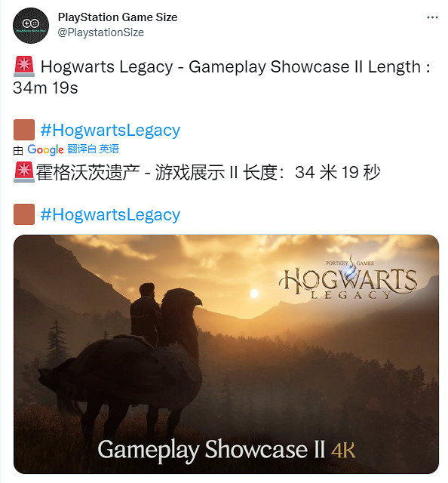Click the orange square before first hashtag
This screenshot has width=448, height=483.
click(24, 130)
